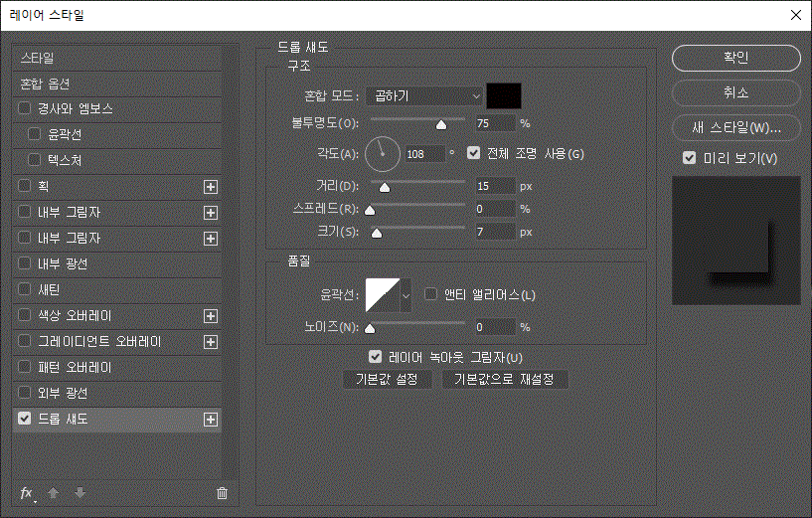
Task: Click 노이즈 value field
Action: (495, 327)
